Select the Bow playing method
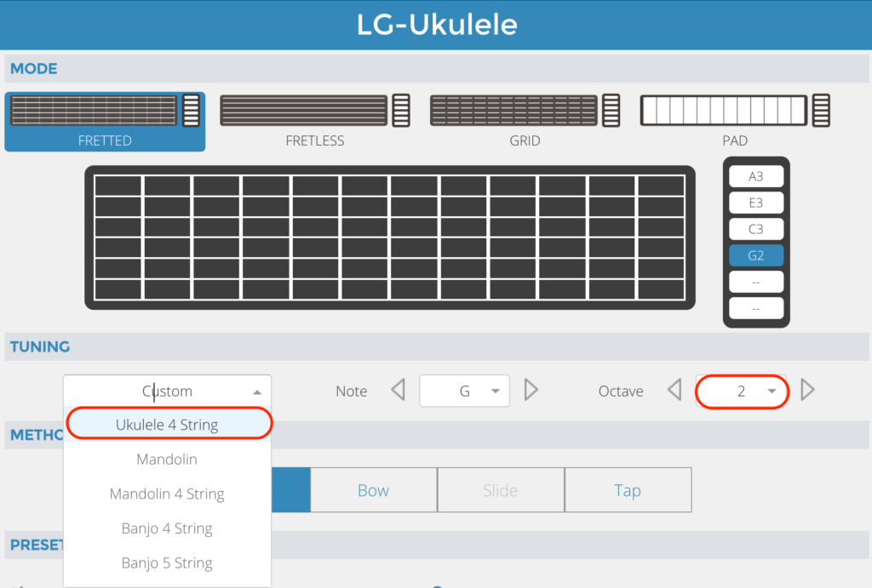This screenshot has width=872, height=588. [x=373, y=491]
